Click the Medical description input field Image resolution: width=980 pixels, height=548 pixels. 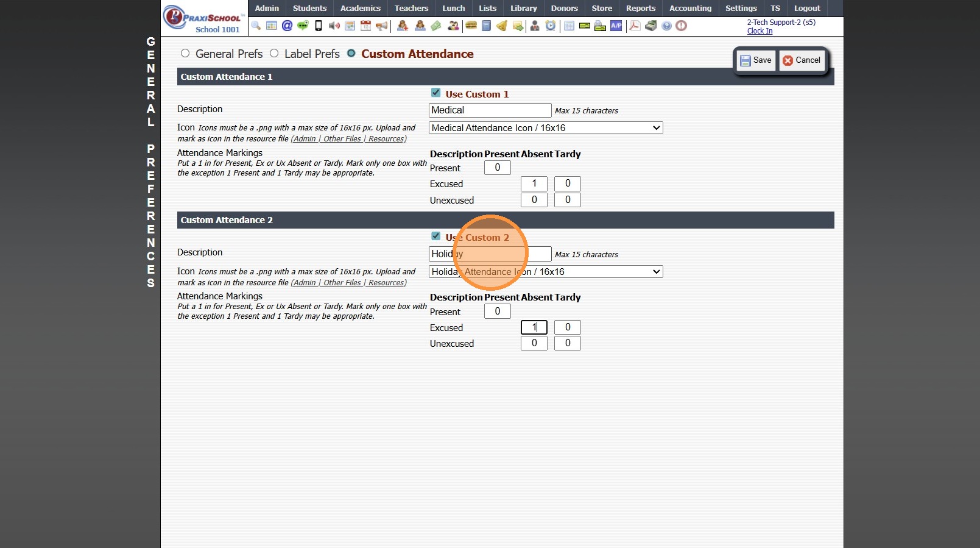(x=490, y=110)
